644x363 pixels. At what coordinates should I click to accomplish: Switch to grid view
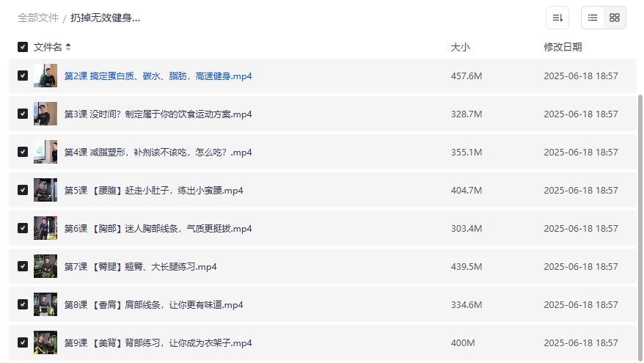(x=615, y=18)
